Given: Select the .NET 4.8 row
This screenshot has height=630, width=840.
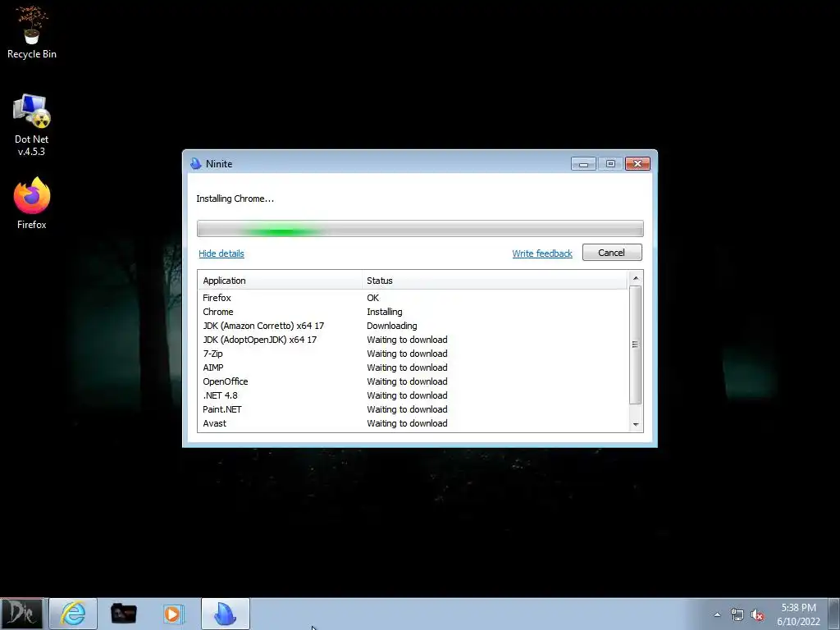Looking at the screenshot, I should pyautogui.click(x=413, y=395).
